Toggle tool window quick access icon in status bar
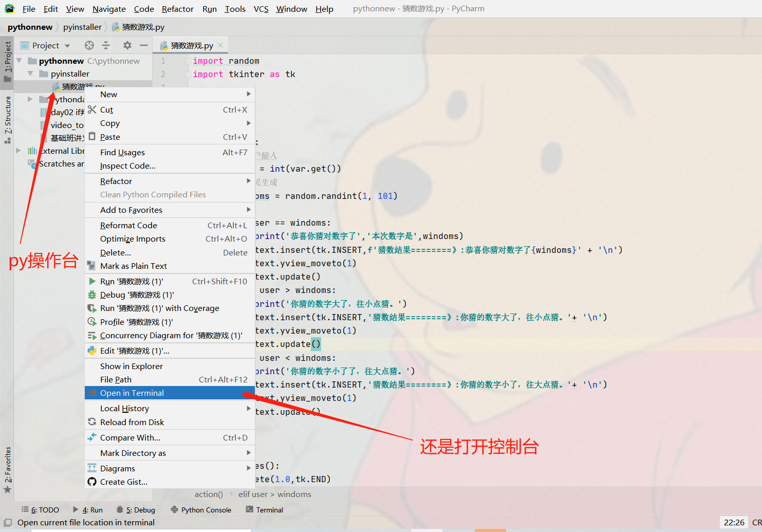The image size is (762, 532). 8,522
